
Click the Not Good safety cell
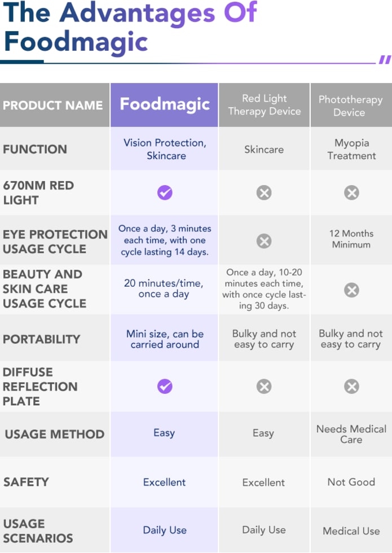[351, 482]
